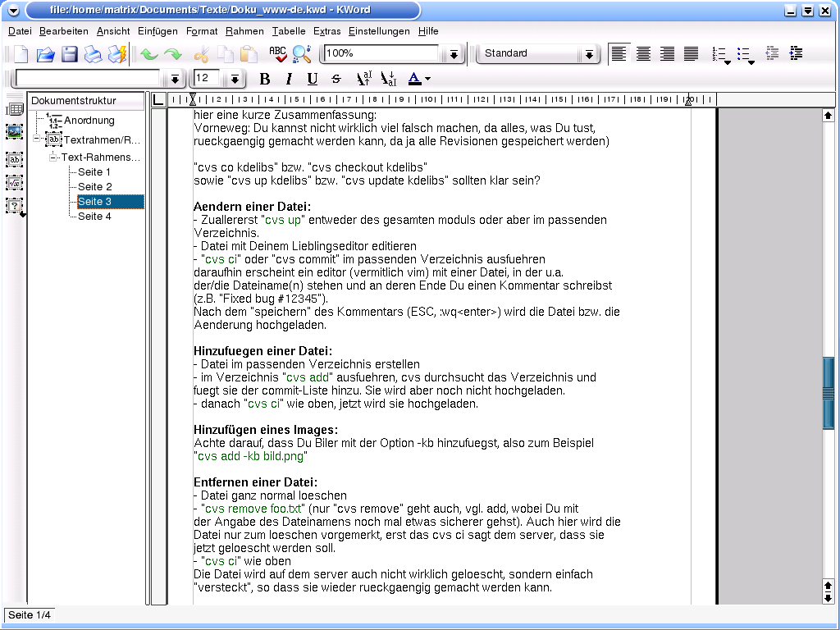This screenshot has width=840, height=630.
Task: Toggle bold formatting
Action: point(264,80)
